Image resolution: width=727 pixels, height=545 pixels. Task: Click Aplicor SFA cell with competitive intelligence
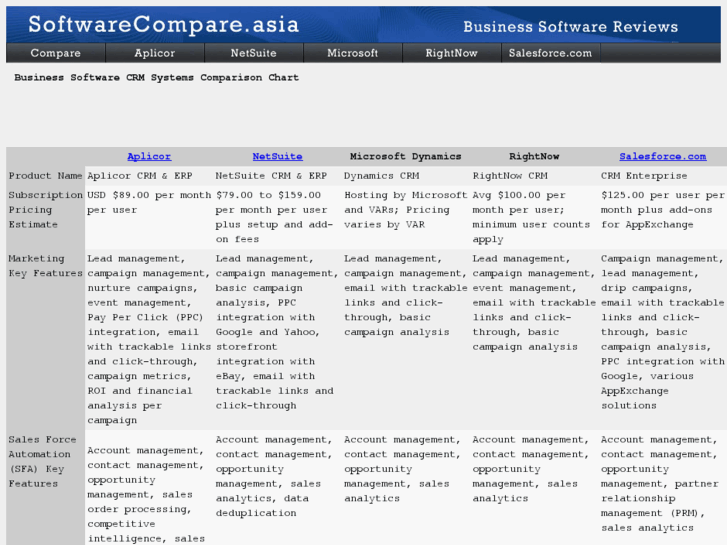149,487
